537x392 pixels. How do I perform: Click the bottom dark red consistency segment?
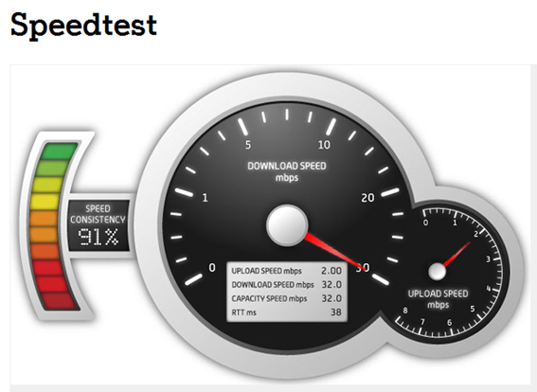pos(59,301)
